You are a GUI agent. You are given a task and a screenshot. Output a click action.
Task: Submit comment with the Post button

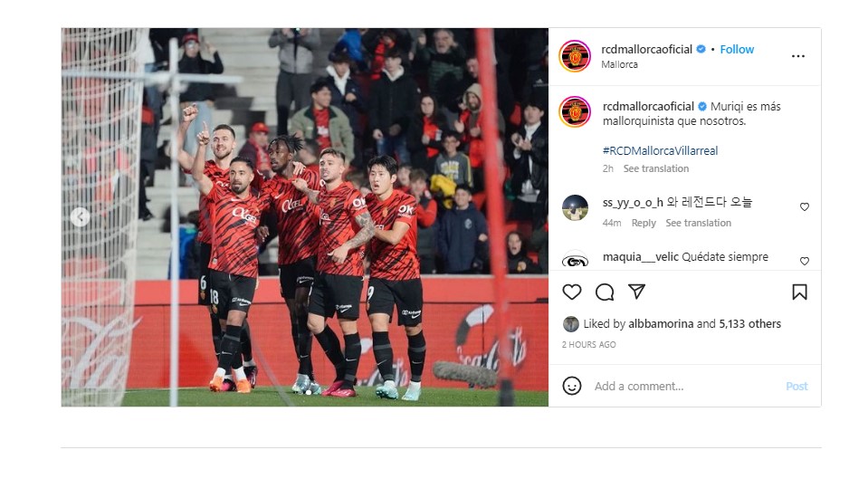(796, 386)
